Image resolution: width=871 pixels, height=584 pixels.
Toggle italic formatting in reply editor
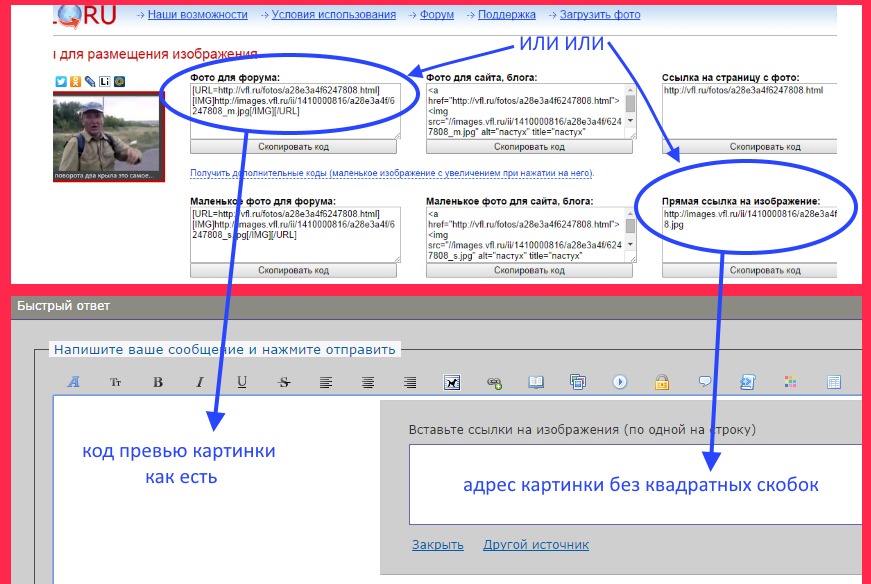coord(199,382)
